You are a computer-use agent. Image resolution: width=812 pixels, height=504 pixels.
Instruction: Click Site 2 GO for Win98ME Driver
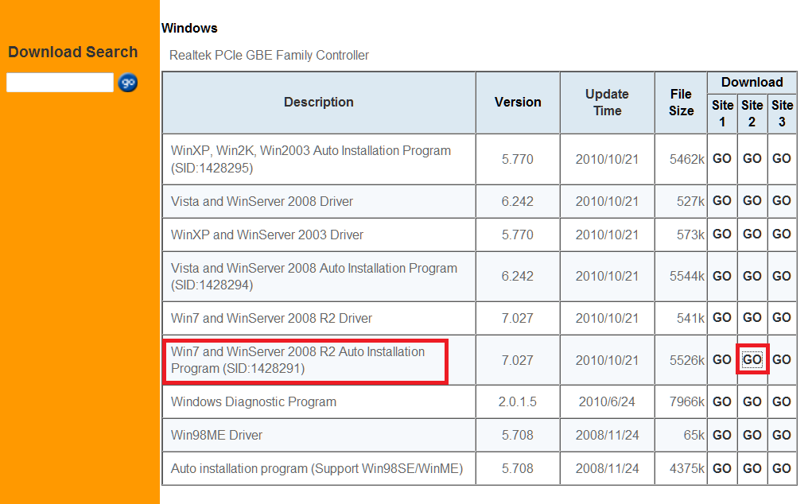pyautogui.click(x=752, y=435)
